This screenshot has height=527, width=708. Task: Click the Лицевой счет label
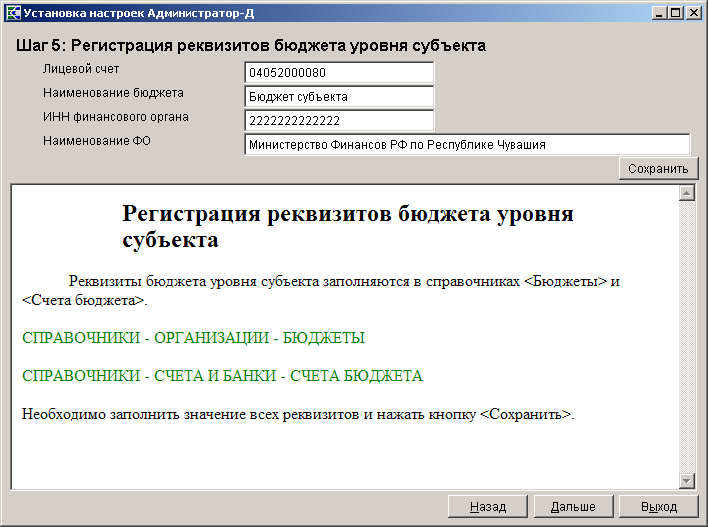coord(81,69)
